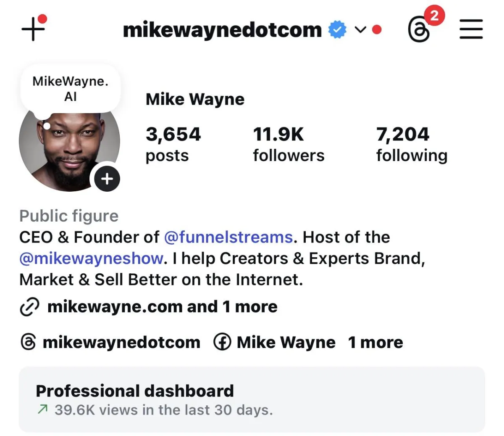Open Professional dashboard card
The width and height of the screenshot is (504, 436).
click(252, 399)
